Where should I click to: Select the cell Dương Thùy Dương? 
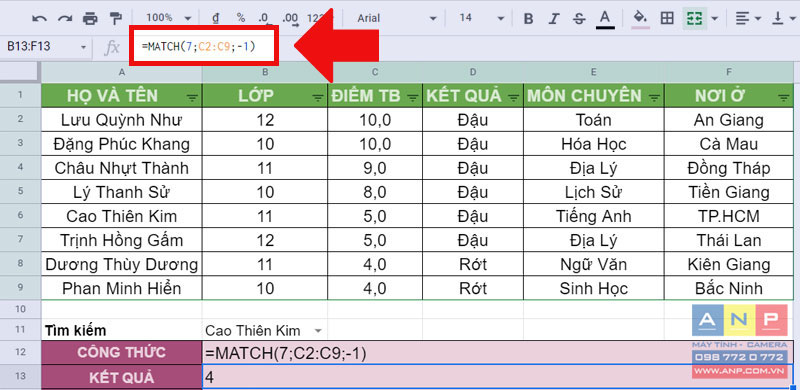point(121,264)
